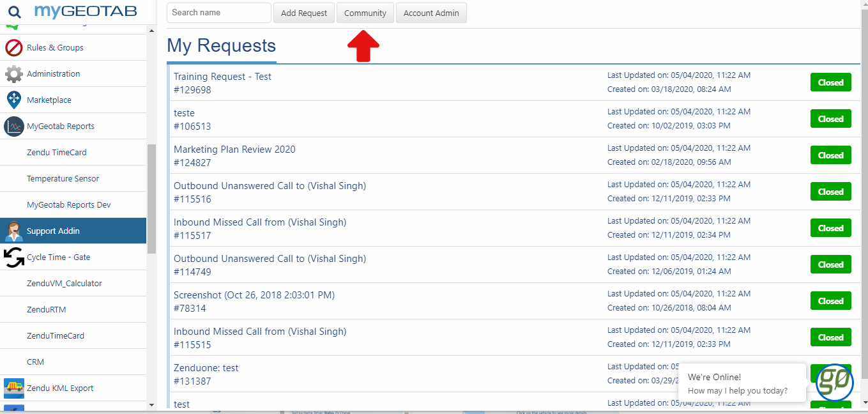Open ZenduTimeCard sidebar entry
868x414 pixels.
click(x=56, y=336)
